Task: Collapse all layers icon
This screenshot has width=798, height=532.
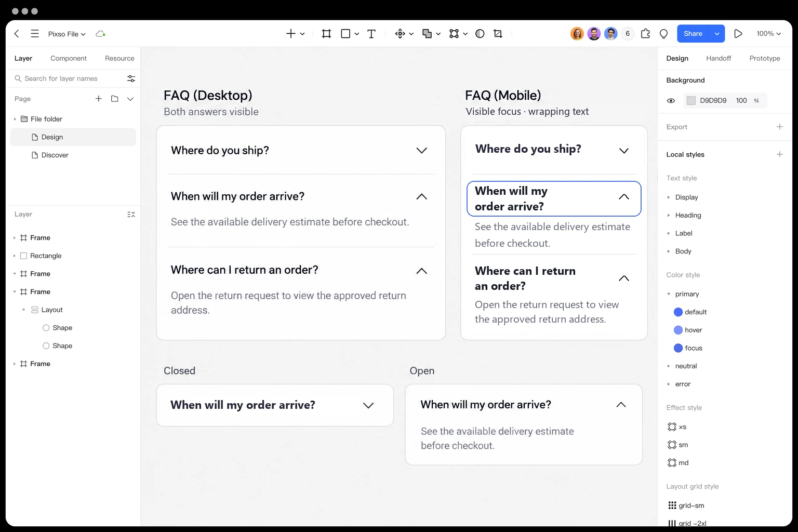Action: click(131, 214)
